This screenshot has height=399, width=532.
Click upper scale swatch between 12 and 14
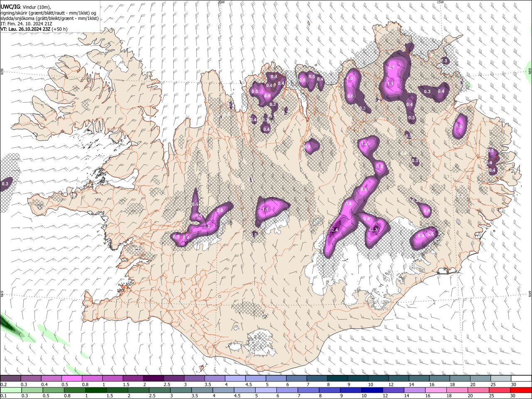[x=399, y=379]
